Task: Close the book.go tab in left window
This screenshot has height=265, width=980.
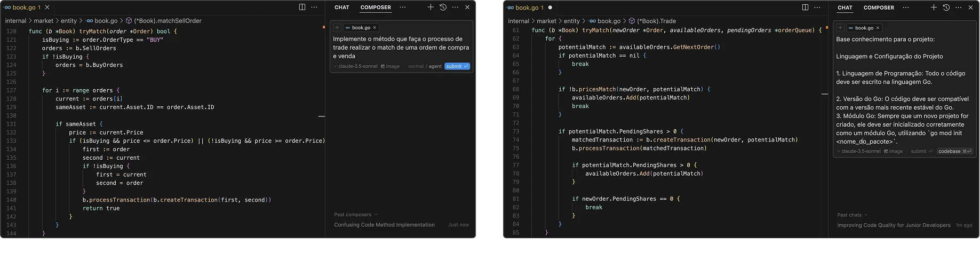Action: point(47,7)
